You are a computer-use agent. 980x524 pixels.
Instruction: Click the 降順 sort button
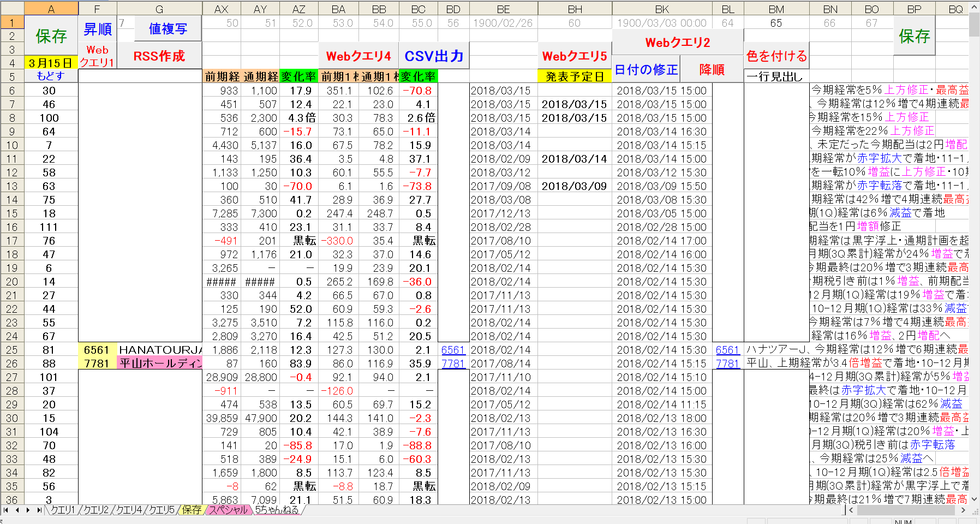712,70
